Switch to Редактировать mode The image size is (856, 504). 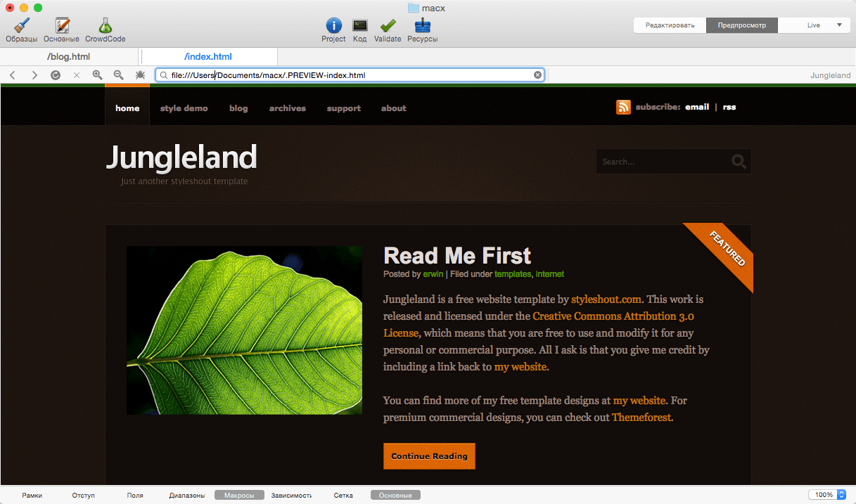tap(670, 25)
